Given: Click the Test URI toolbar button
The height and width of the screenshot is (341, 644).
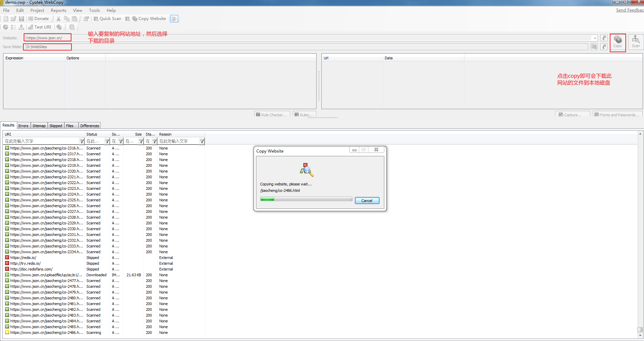Looking at the screenshot, I should click(x=40, y=27).
